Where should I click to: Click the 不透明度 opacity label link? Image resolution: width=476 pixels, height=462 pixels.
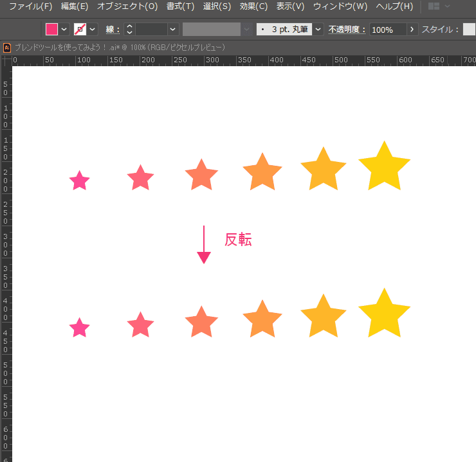[x=347, y=30]
